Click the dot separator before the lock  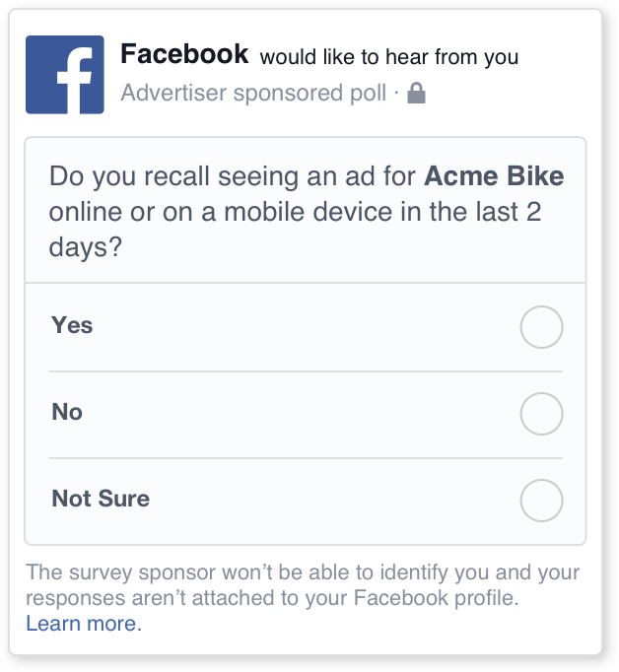pos(395,94)
